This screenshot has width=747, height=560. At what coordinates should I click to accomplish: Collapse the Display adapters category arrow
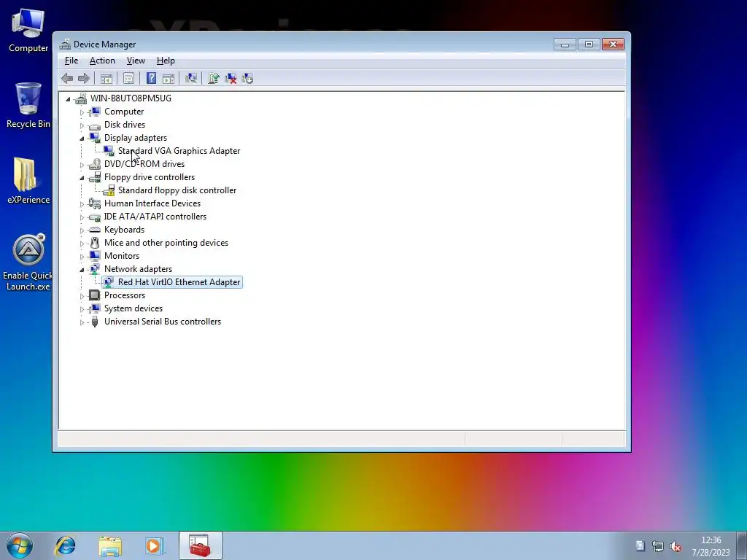tap(82, 139)
